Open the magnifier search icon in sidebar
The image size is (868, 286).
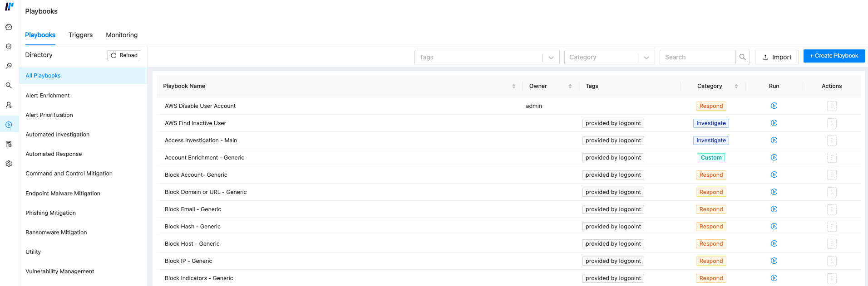9,86
